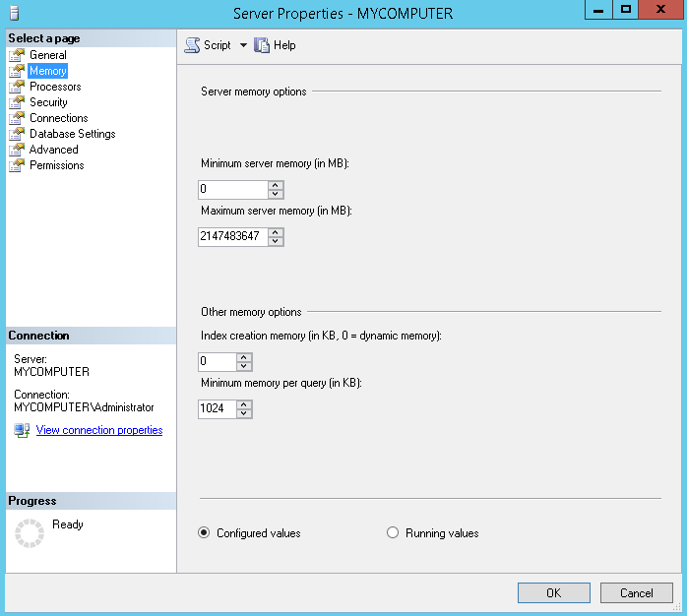Switch to the Database Settings page

click(x=72, y=134)
